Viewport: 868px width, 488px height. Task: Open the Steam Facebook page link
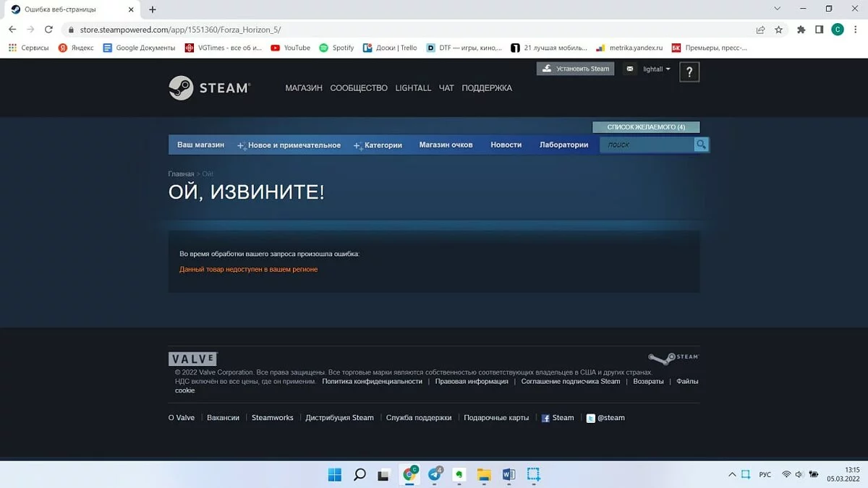[558, 418]
